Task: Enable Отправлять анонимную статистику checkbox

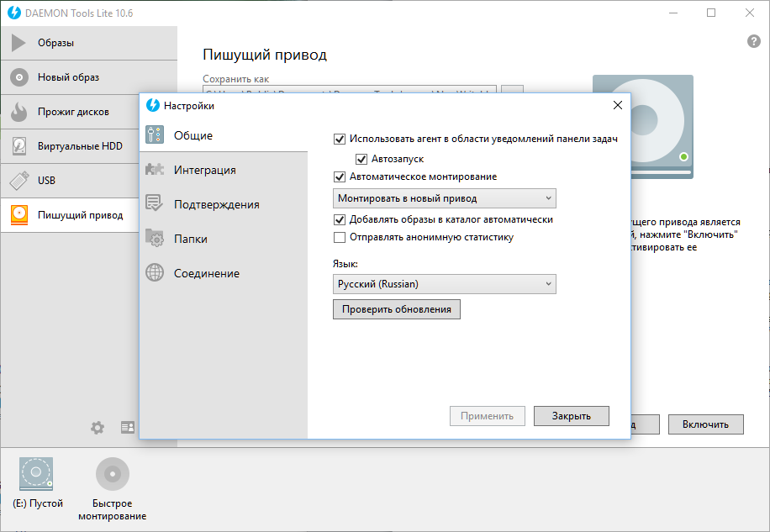Action: pos(340,238)
